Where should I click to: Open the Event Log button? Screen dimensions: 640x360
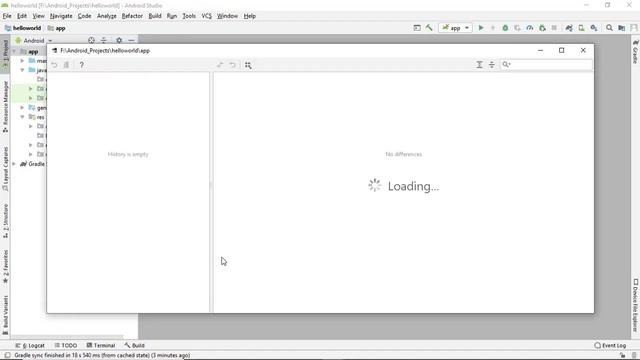point(610,345)
